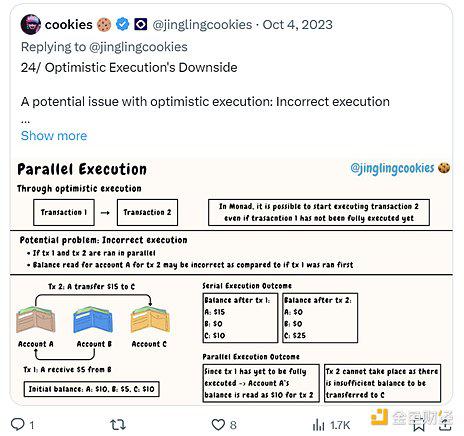Click the tweet text about Optimistic Execution's Downside

click(129, 67)
